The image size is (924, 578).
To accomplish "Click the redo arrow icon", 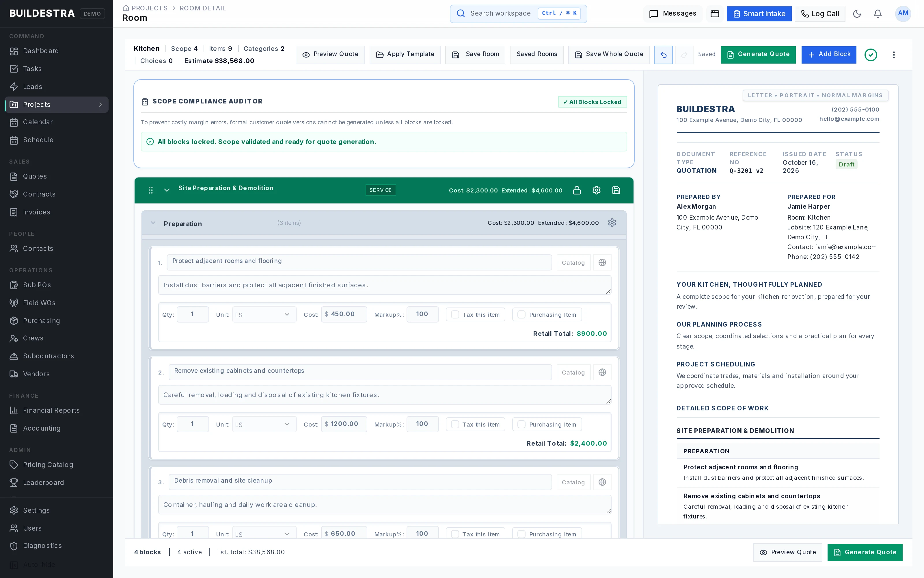I will (684, 55).
